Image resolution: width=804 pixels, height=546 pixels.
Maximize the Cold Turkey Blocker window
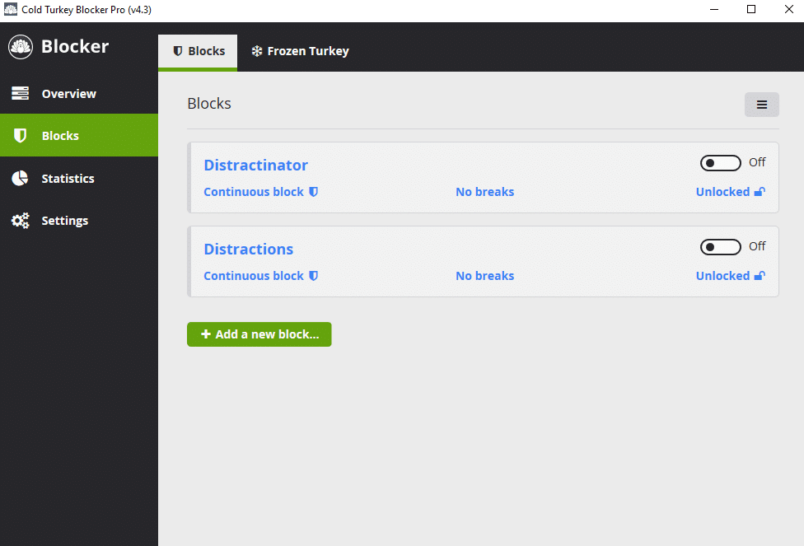click(751, 9)
